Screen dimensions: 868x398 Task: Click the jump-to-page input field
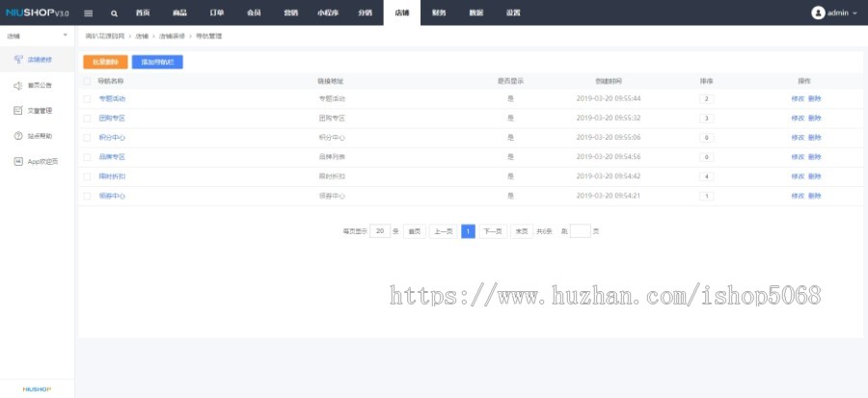581,231
